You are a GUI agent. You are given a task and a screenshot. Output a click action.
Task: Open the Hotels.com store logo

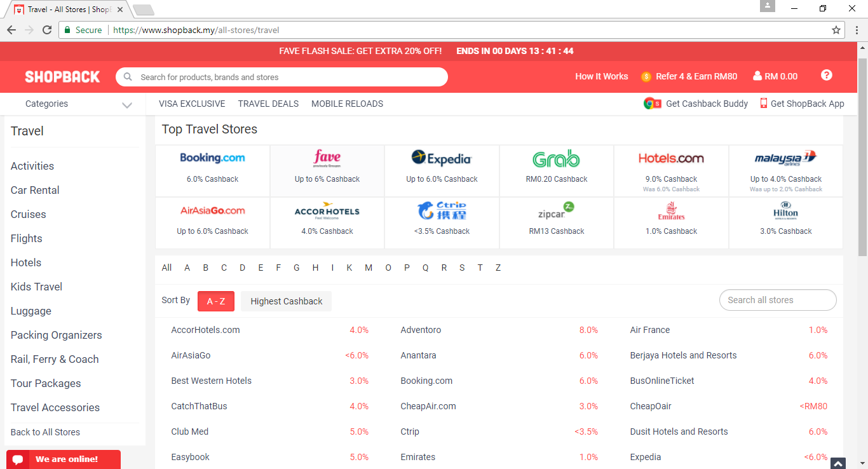671,158
